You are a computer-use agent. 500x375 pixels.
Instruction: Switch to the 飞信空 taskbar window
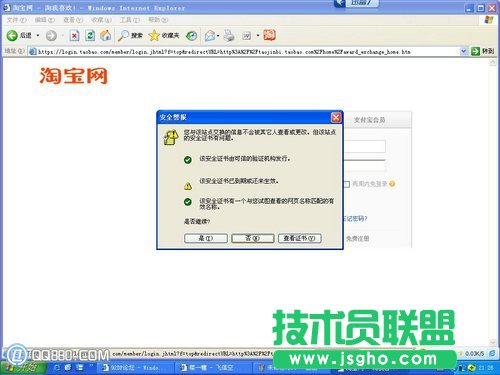[x=212, y=368]
